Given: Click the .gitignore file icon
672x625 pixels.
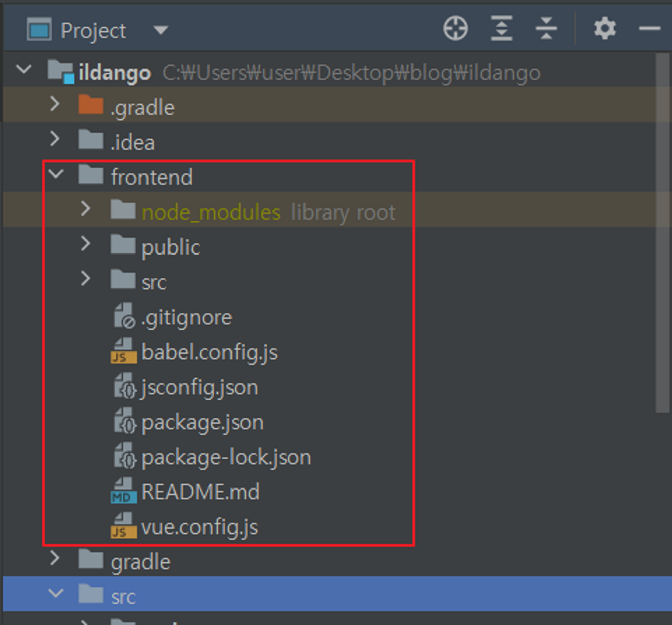Looking at the screenshot, I should tap(124, 316).
